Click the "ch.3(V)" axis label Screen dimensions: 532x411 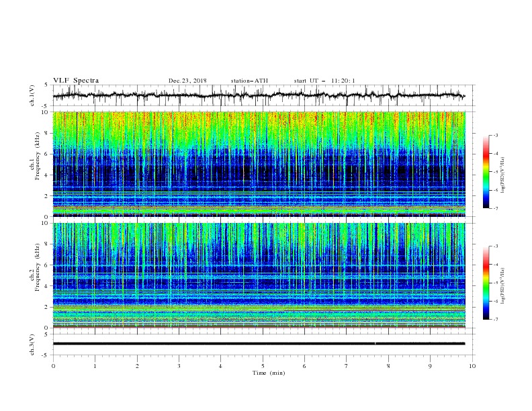tap(32, 345)
